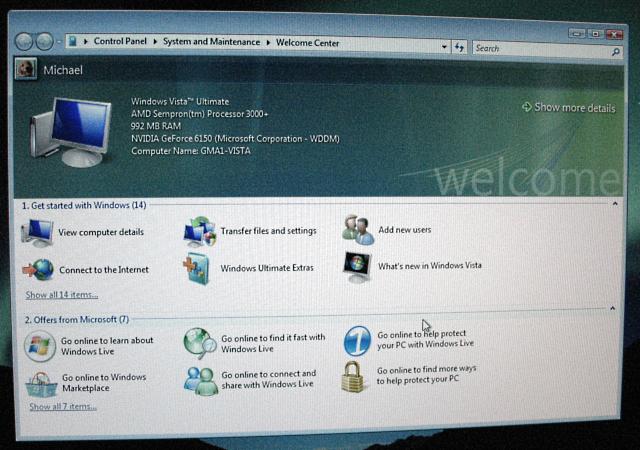This screenshot has width=640, height=450.
Task: Click Show more details link
Action: click(568, 108)
